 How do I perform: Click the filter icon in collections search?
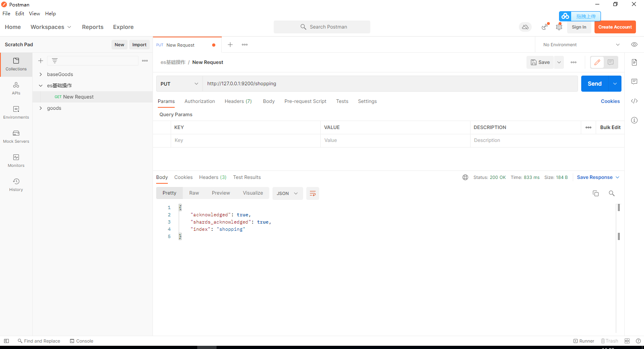pyautogui.click(x=55, y=61)
